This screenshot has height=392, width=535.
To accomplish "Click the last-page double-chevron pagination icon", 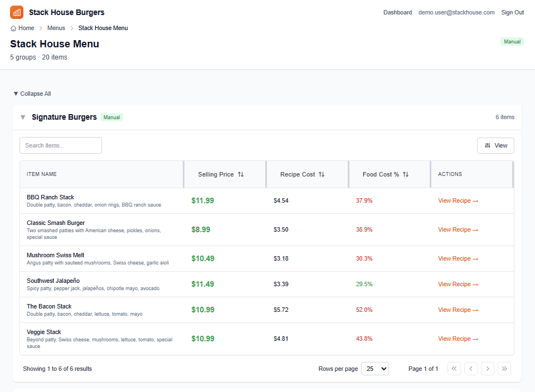I will pyautogui.click(x=504, y=369).
